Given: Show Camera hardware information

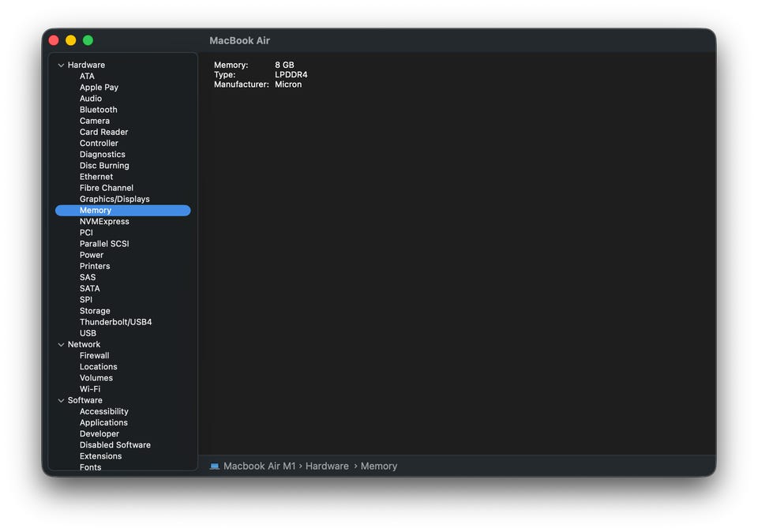Looking at the screenshot, I should click(x=95, y=121).
